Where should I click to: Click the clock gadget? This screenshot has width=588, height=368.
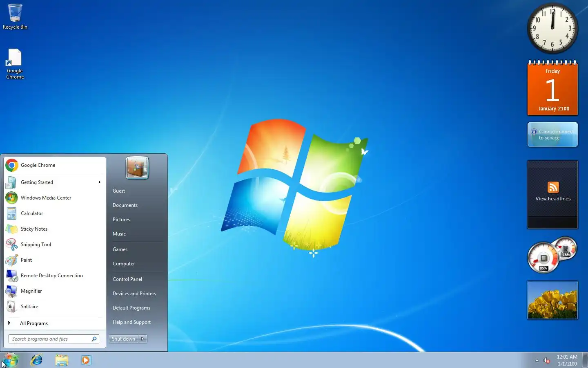tap(552, 28)
